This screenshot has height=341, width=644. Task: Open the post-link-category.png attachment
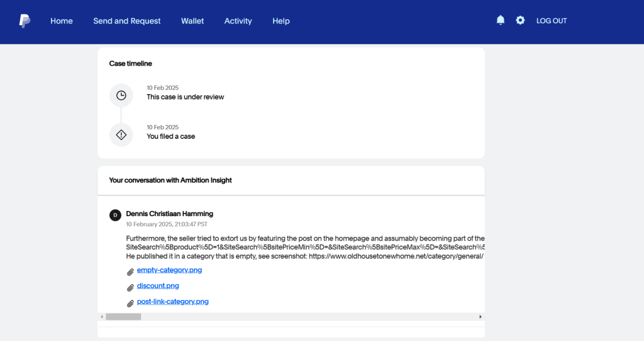pos(172,301)
